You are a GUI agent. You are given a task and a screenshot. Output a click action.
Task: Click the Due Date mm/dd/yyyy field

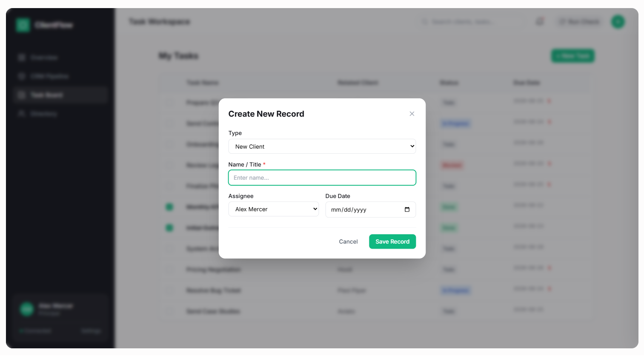click(x=371, y=210)
